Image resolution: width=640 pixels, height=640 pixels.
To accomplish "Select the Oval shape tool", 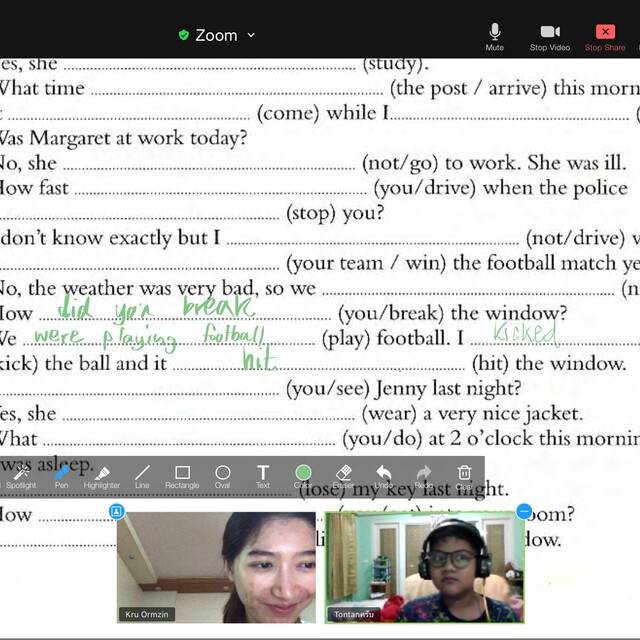I will tap(222, 477).
